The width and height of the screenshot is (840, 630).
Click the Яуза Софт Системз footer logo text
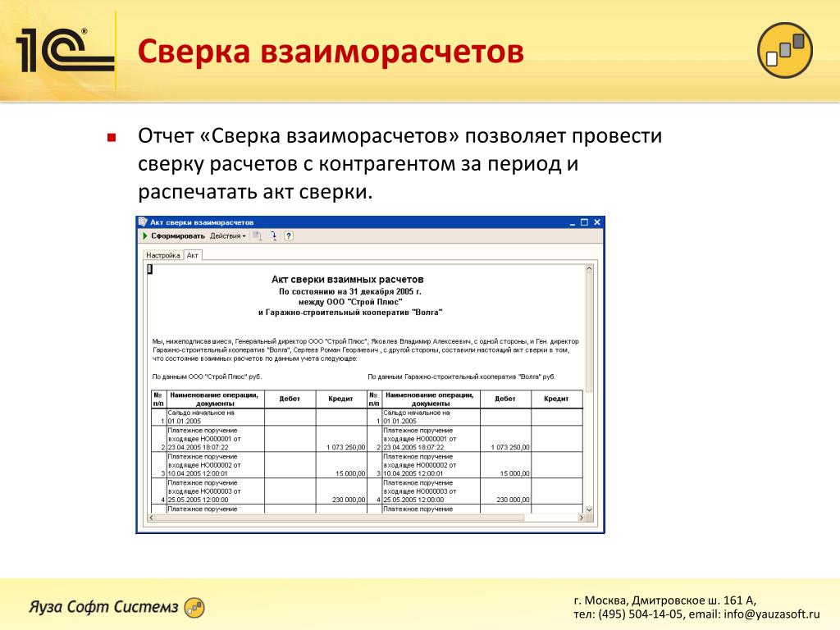tap(103, 607)
